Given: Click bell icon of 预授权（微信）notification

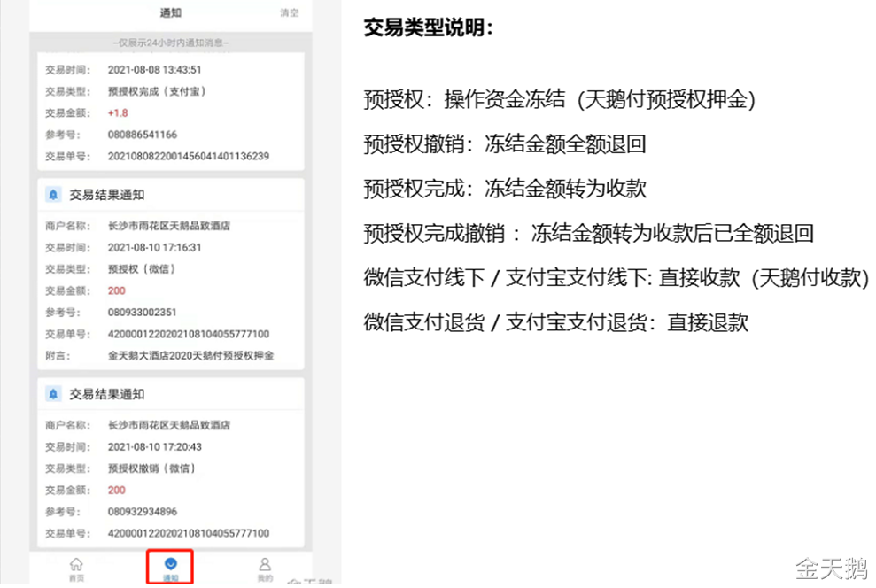Looking at the screenshot, I should [x=53, y=194].
